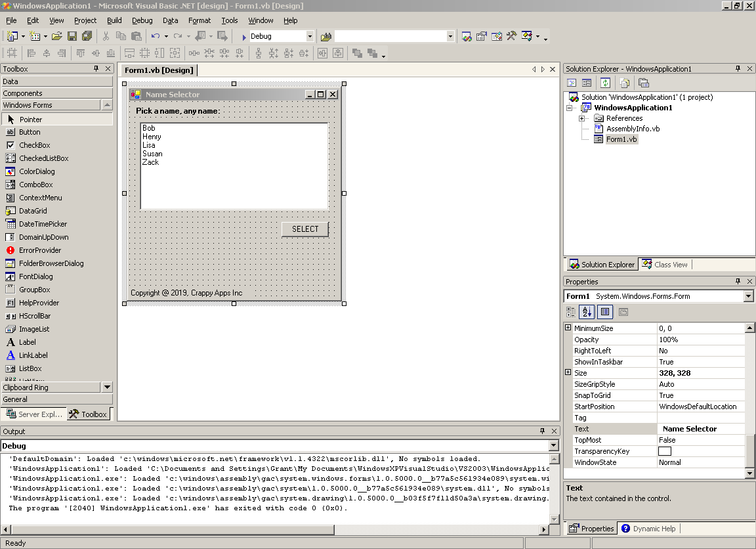Select the DateTimePicker control in the Toolbox
Screen dimensions: 756x549
(x=57, y=224)
